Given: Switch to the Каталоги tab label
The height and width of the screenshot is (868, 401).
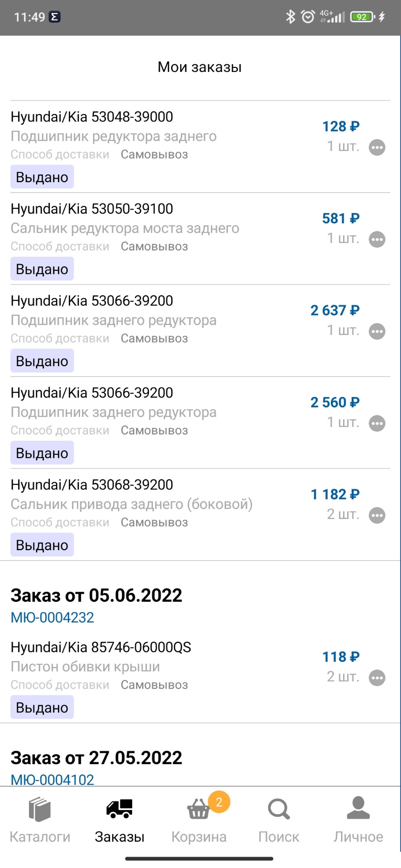Looking at the screenshot, I should tap(40, 837).
